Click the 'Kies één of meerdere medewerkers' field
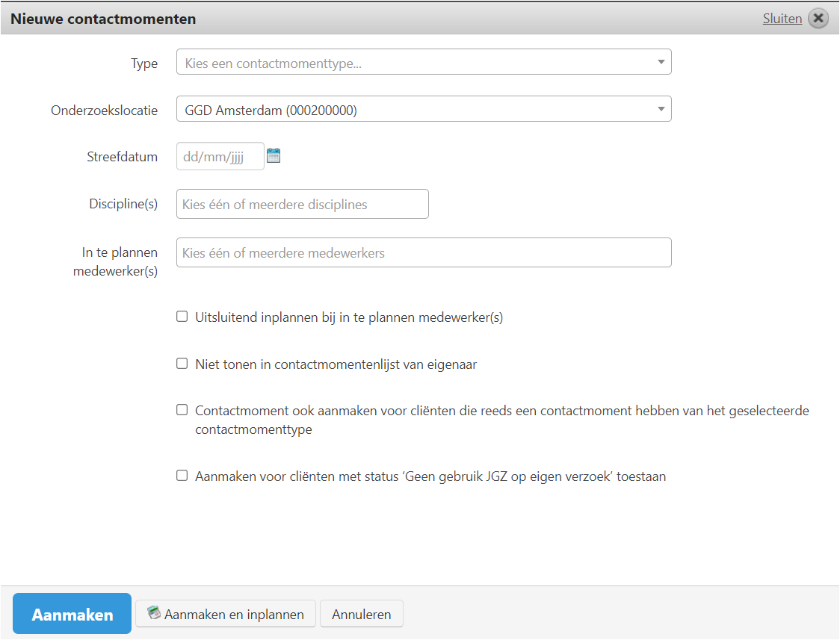Image resolution: width=840 pixels, height=640 pixels. (x=423, y=252)
